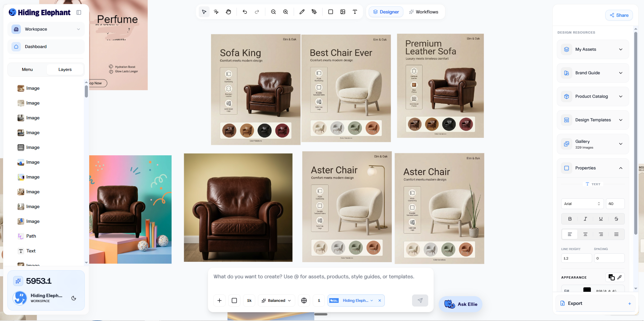
Task: Click the Export plus icon
Action: [630, 304]
